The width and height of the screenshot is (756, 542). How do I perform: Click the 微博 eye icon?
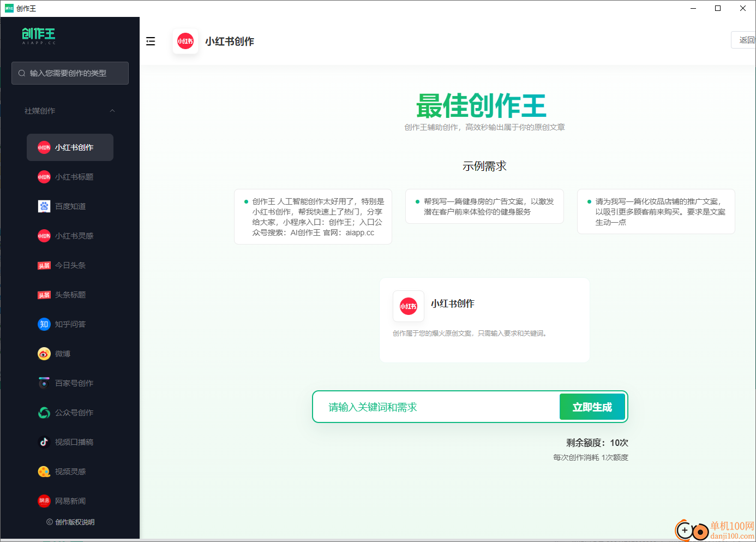pos(44,354)
